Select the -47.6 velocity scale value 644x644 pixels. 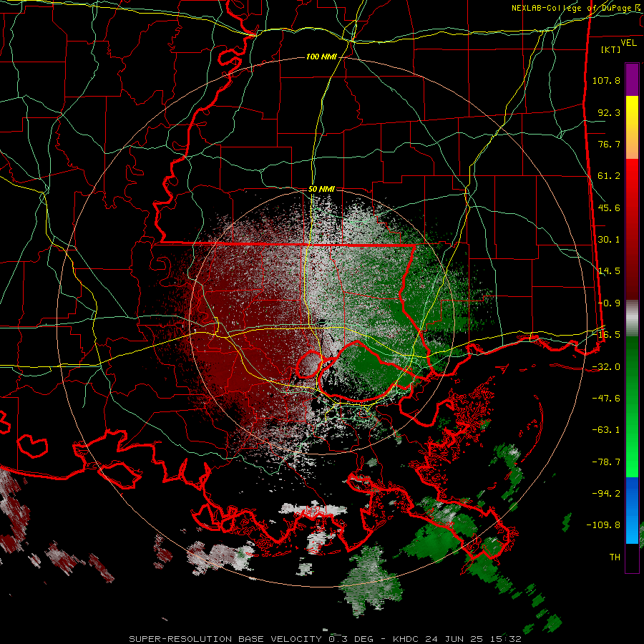[606, 399]
